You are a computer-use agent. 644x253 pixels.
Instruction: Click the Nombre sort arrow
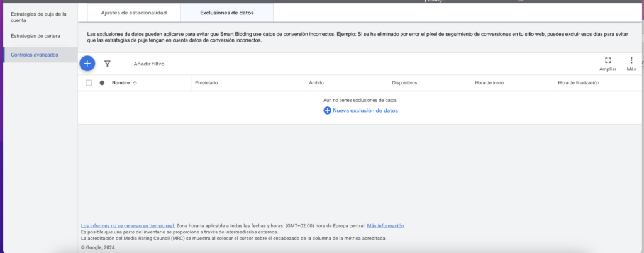(135, 83)
